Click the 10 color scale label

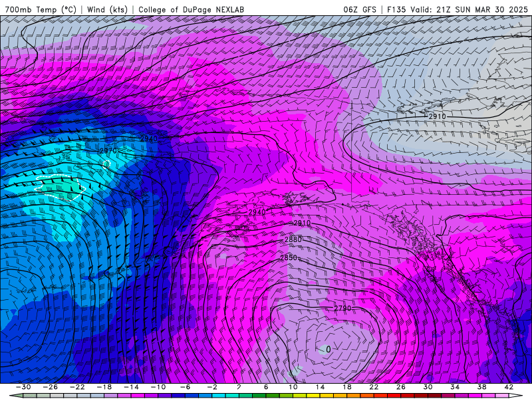[x=293, y=387]
